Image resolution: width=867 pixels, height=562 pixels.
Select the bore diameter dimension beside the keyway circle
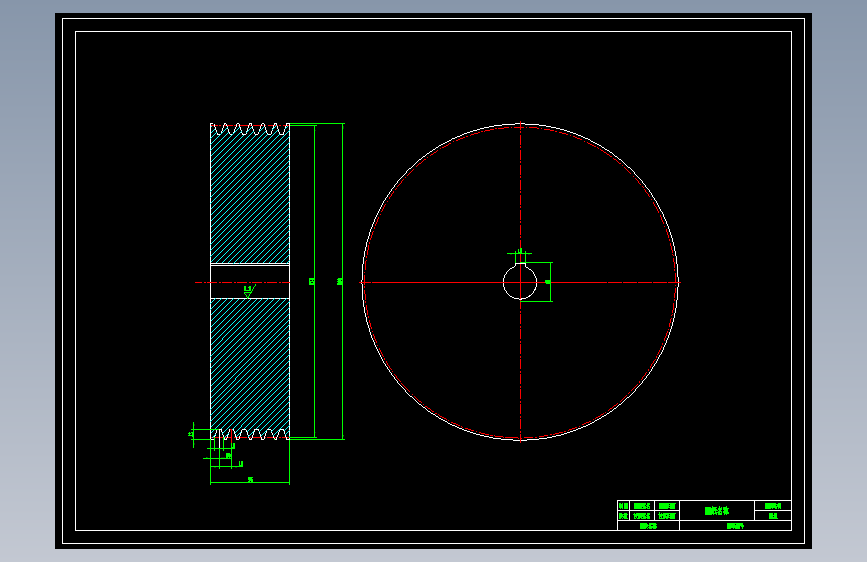pyautogui.click(x=547, y=282)
